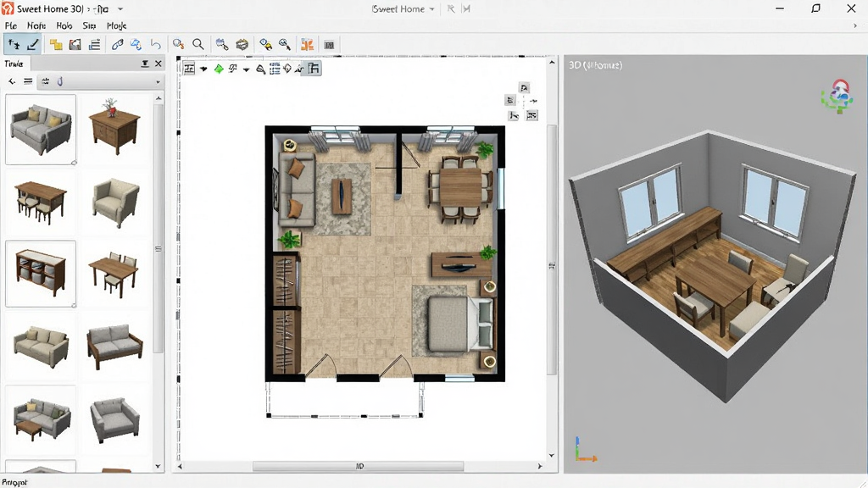
Task: Select the wooden bookshelf thumbnail
Action: 41,274
